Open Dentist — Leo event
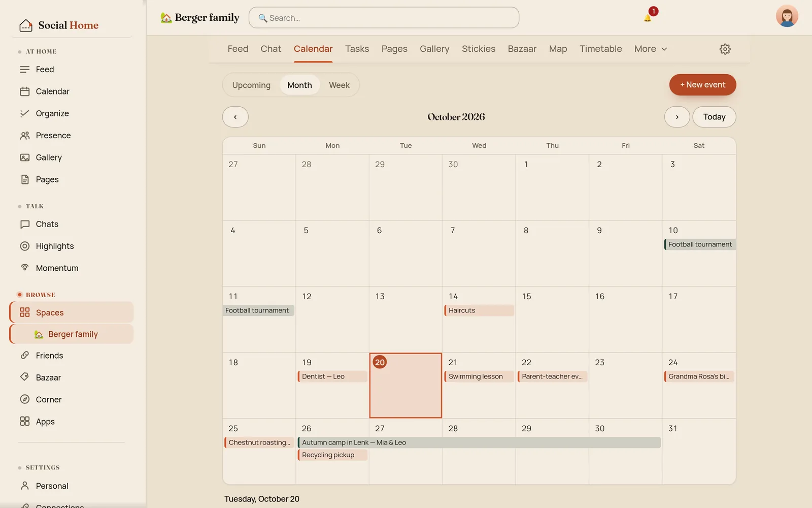 click(x=332, y=376)
